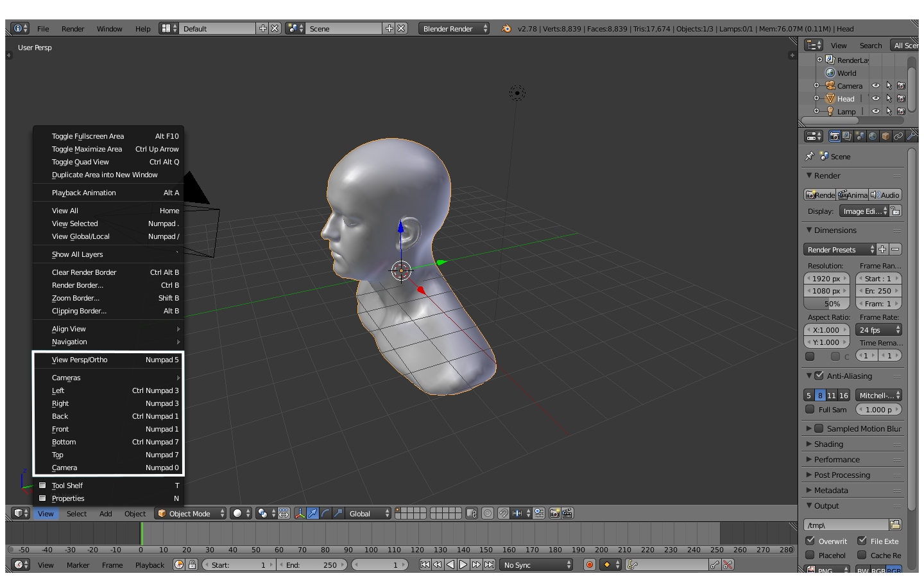Click the Animation render button

click(x=853, y=195)
